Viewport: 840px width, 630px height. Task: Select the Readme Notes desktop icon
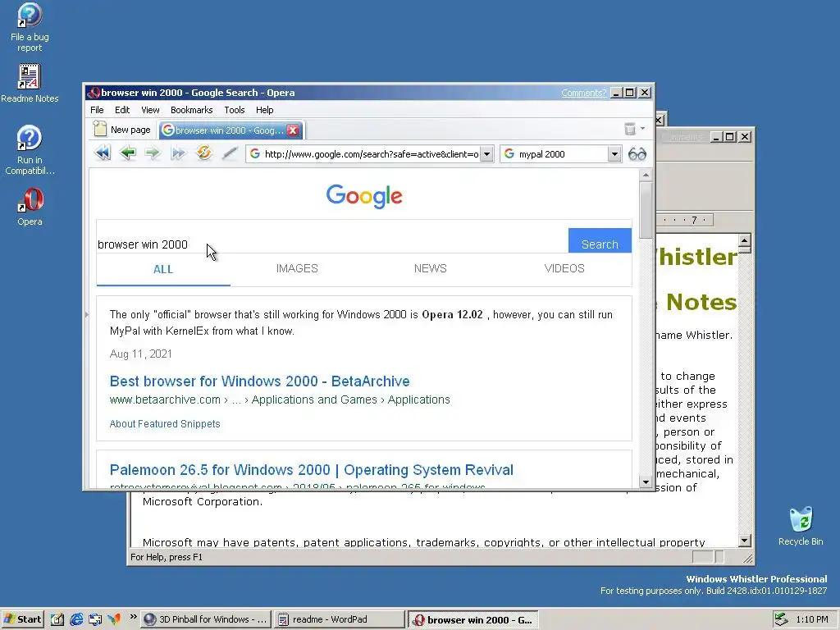tap(30, 84)
